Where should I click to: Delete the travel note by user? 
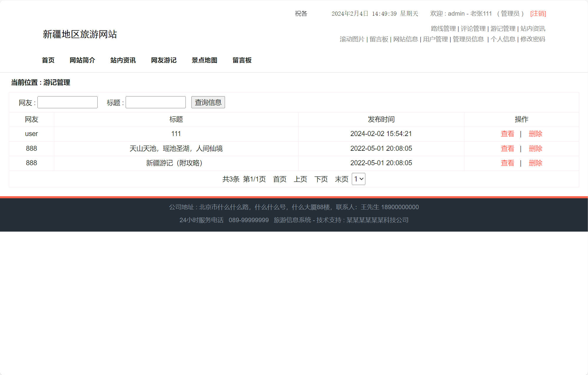535,134
